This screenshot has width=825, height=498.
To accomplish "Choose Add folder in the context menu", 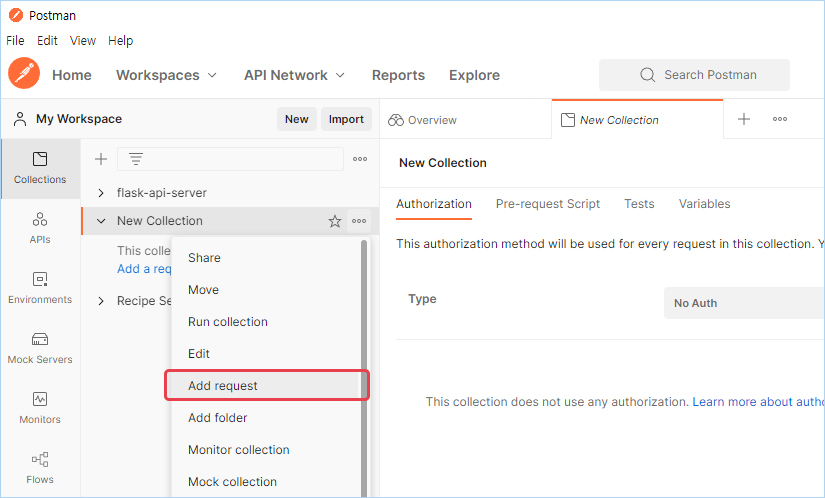I will [266, 418].
